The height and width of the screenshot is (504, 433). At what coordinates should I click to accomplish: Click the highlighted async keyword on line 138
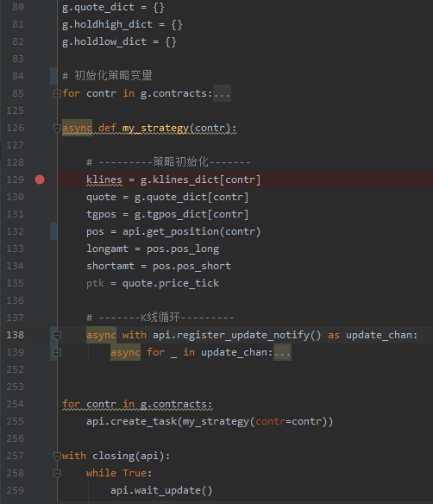coord(101,335)
